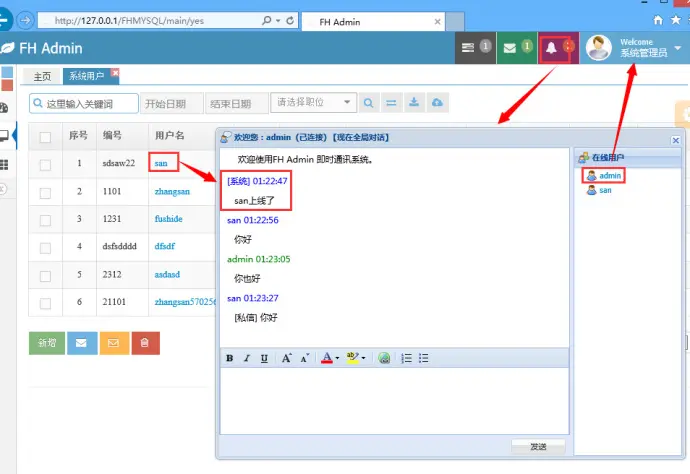This screenshot has width=690, height=474.
Task: Open the 开始日期 date field
Action: [171, 104]
